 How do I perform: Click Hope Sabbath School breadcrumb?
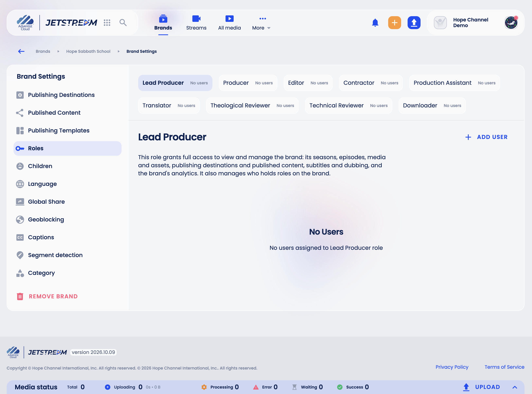(x=88, y=51)
